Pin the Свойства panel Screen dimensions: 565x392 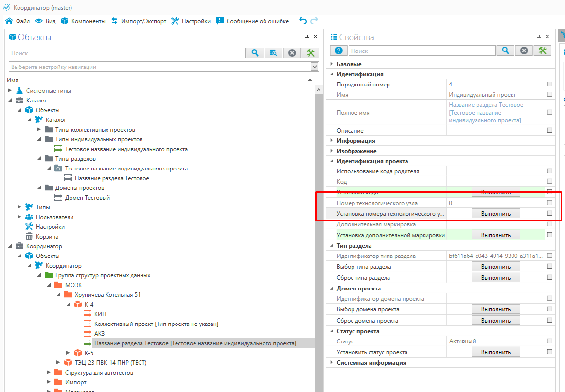coord(539,37)
